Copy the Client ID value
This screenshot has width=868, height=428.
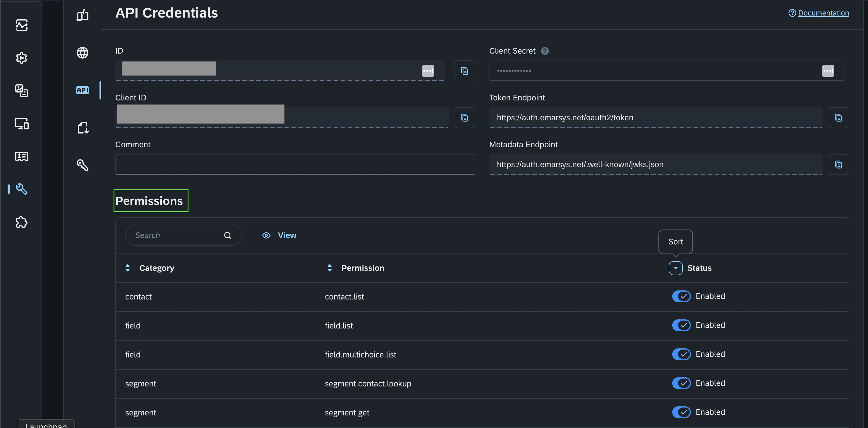[x=464, y=118]
